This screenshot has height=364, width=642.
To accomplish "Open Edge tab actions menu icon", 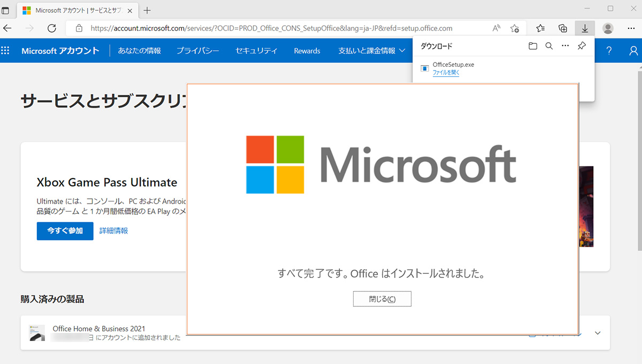I will click(x=5, y=10).
